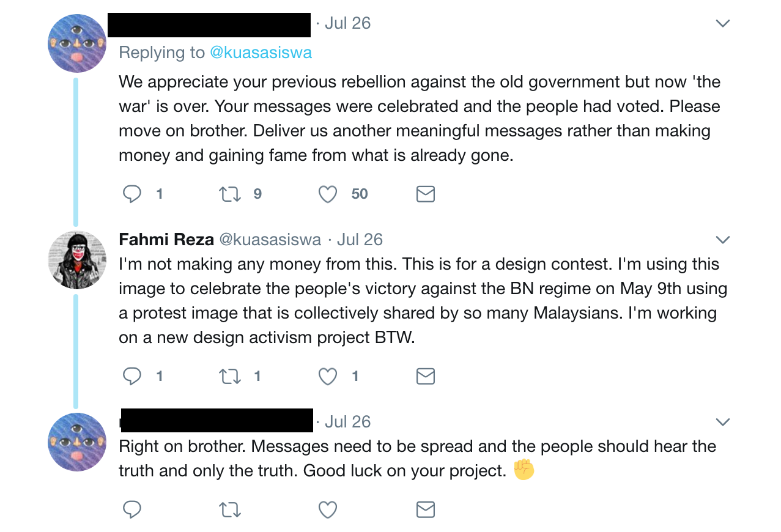Open Jul 26 timestamp on Fahmi's tweet
This screenshot has height=532, width=781.
click(360, 240)
